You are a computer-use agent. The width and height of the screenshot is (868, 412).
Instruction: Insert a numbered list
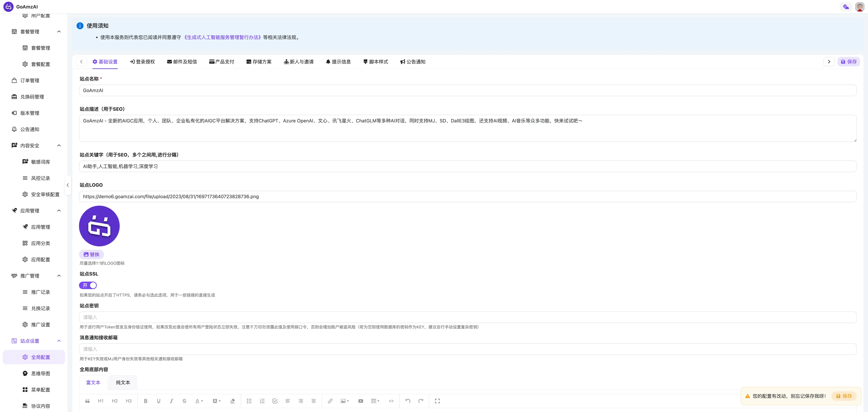tap(262, 401)
